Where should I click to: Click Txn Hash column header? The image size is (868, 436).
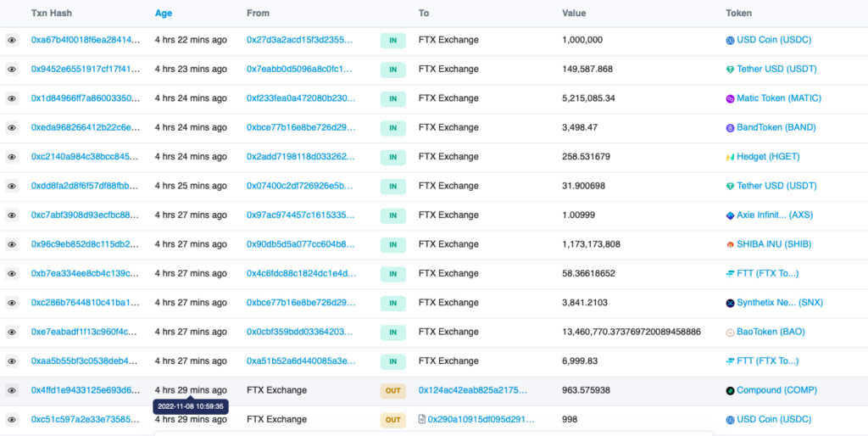(x=52, y=13)
